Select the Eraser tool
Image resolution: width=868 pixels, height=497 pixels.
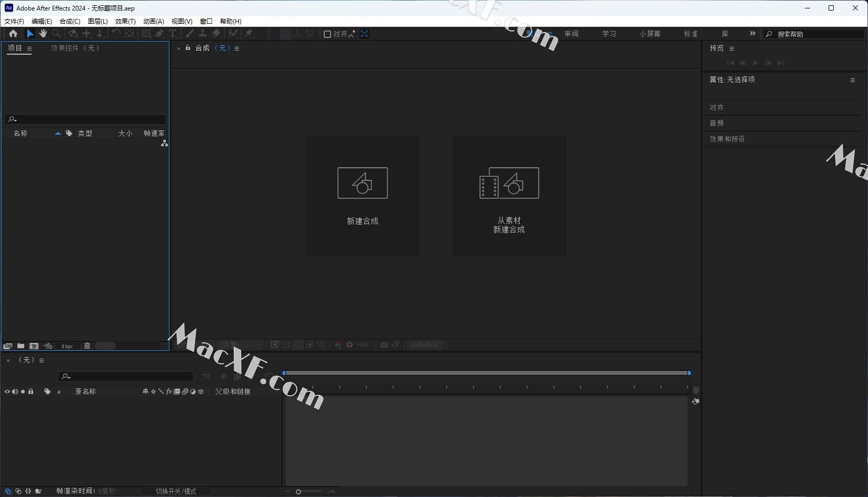point(216,34)
